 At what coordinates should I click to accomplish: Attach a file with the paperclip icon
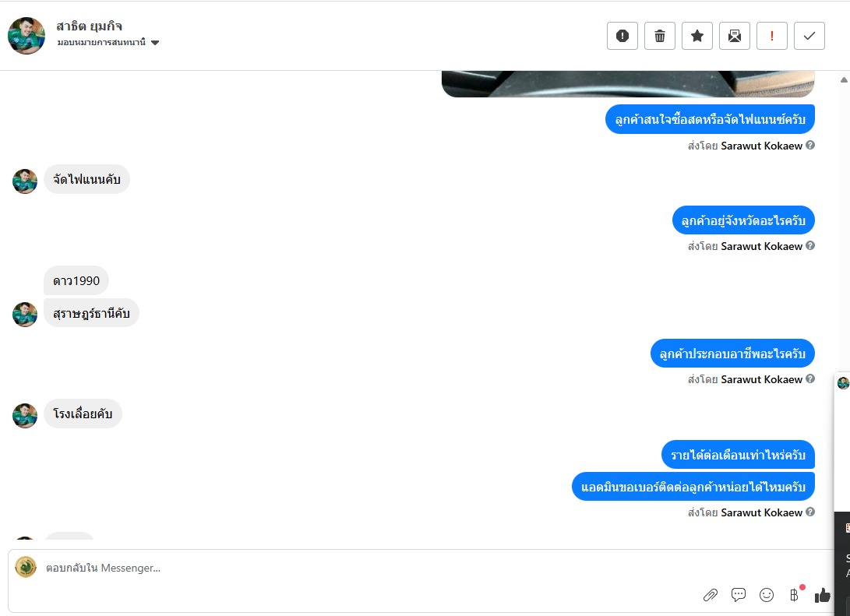[x=710, y=595]
